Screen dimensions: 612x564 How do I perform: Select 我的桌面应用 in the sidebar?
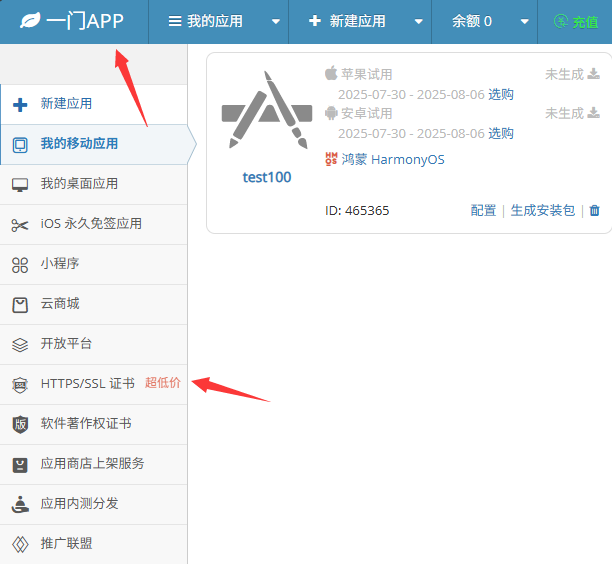94,184
